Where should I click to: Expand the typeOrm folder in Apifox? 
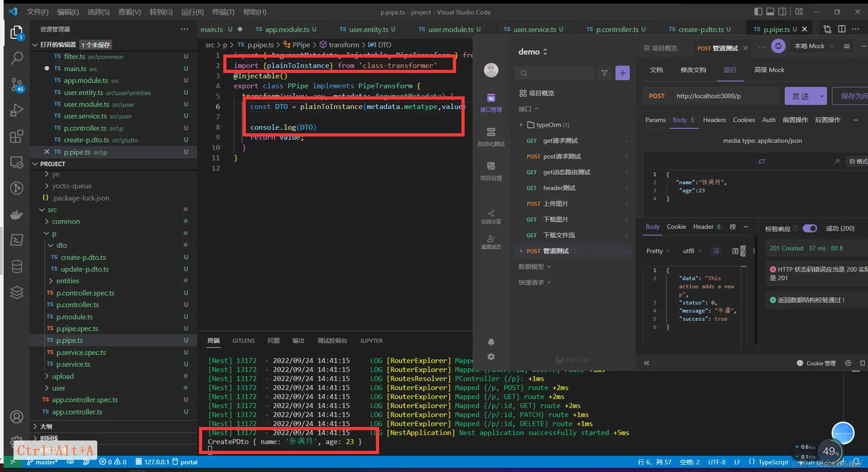pyautogui.click(x=521, y=125)
